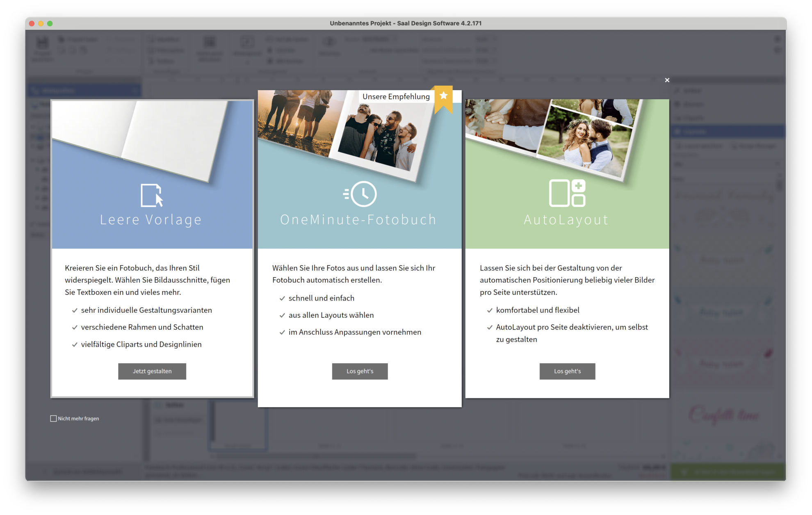This screenshot has height=515, width=812.
Task: Click the OneMinute-Fotobuch clock icon
Action: point(360,194)
